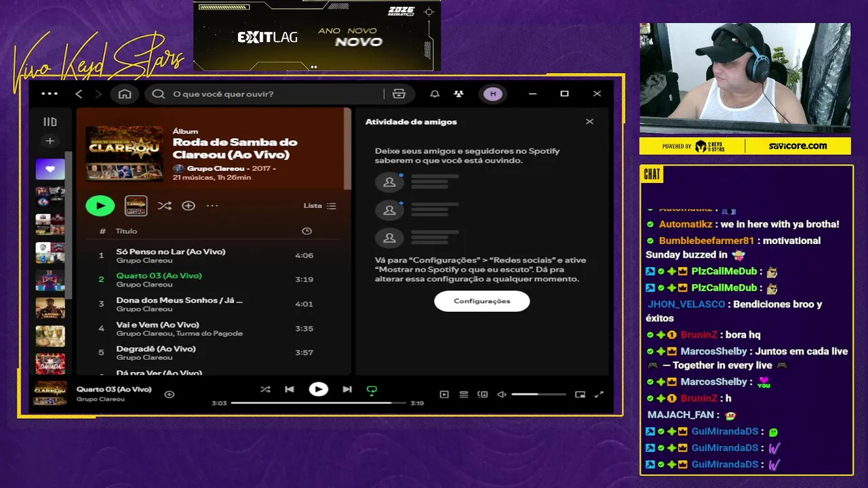Image resolution: width=868 pixels, height=488 pixels.
Task: Open Liked Songs heart tile
Action: 50,169
